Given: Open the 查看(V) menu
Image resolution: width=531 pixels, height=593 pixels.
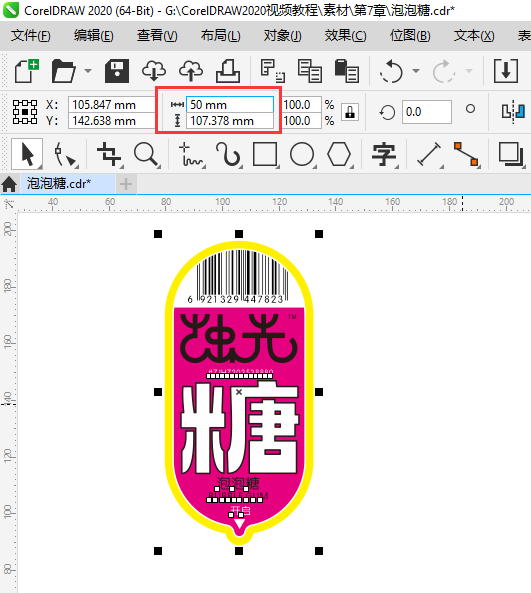Looking at the screenshot, I should pos(157,36).
